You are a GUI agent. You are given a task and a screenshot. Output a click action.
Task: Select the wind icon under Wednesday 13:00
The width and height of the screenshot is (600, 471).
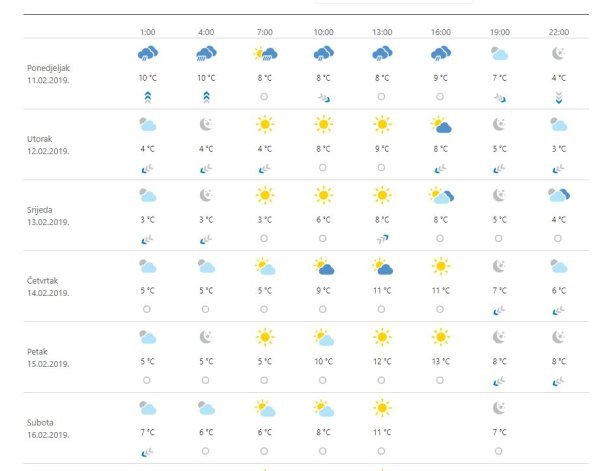381,239
